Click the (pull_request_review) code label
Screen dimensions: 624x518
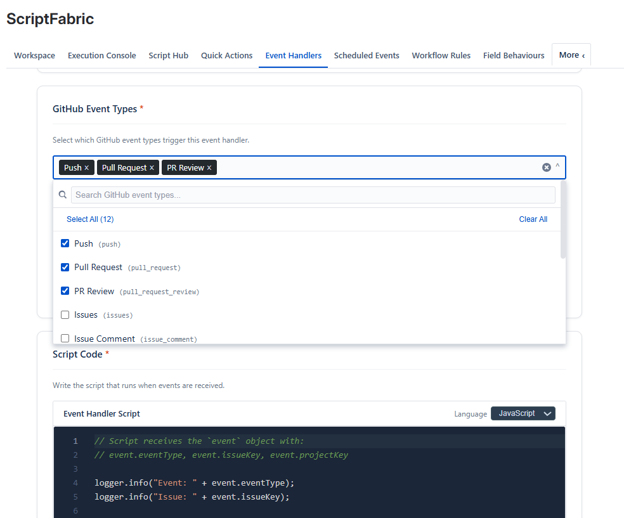[x=159, y=292]
